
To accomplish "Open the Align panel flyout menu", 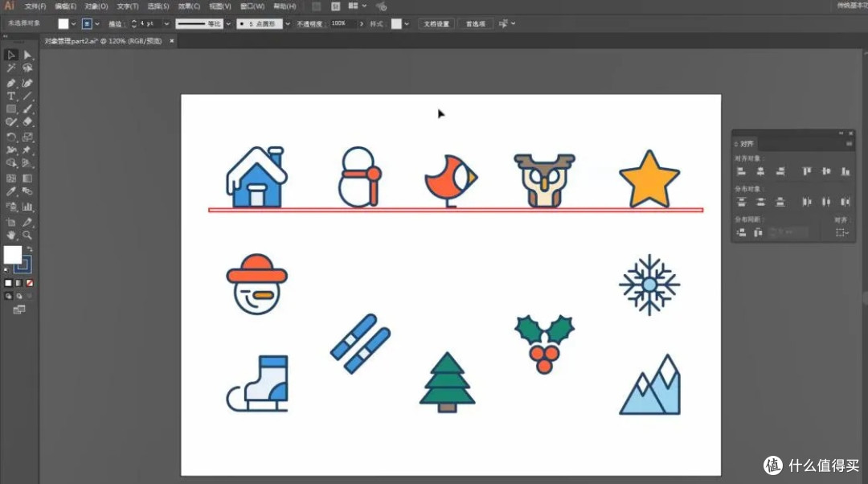I will coord(849,144).
